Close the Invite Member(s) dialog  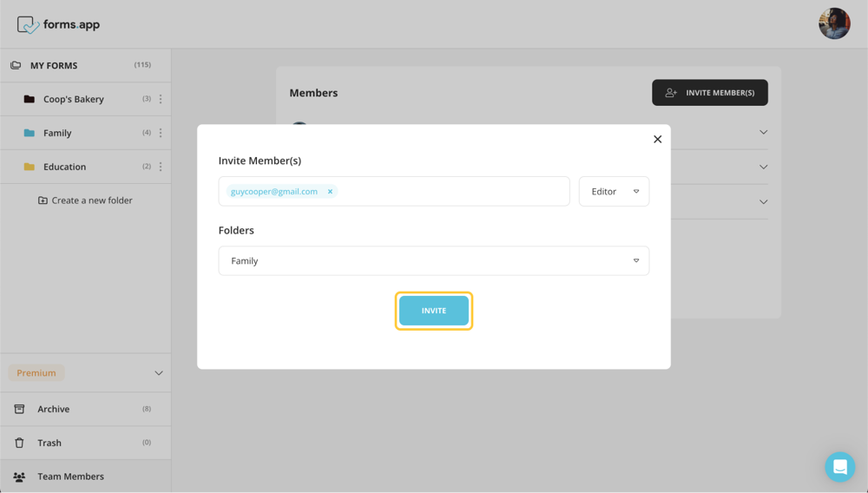click(x=657, y=139)
